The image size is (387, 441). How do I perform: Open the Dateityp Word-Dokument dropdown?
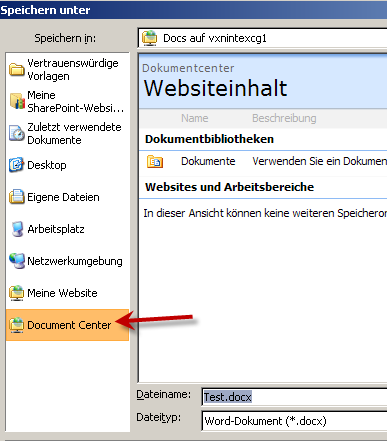tap(294, 421)
